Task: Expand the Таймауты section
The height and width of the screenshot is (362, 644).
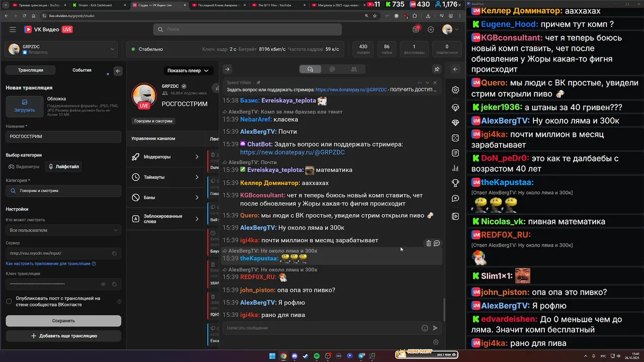Action: tap(166, 177)
